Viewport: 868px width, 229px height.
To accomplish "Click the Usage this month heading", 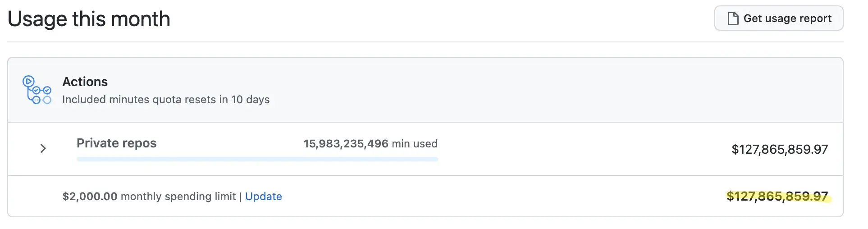I will [89, 19].
